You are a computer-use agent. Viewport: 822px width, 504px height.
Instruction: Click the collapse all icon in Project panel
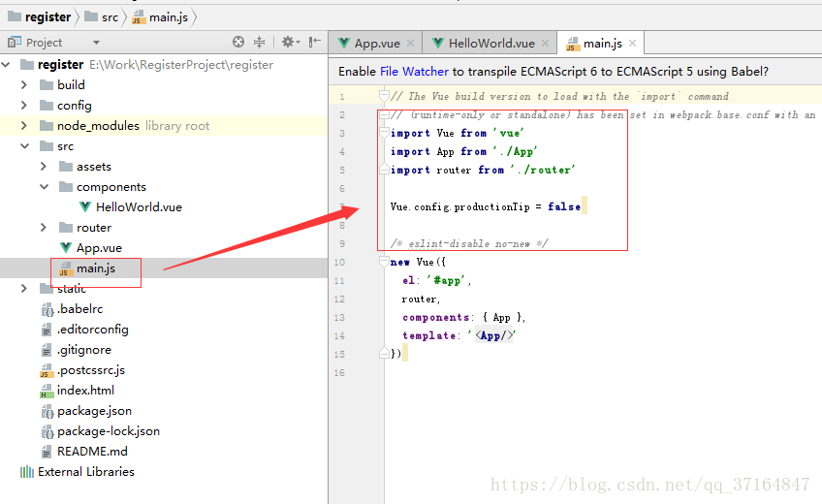pos(260,42)
